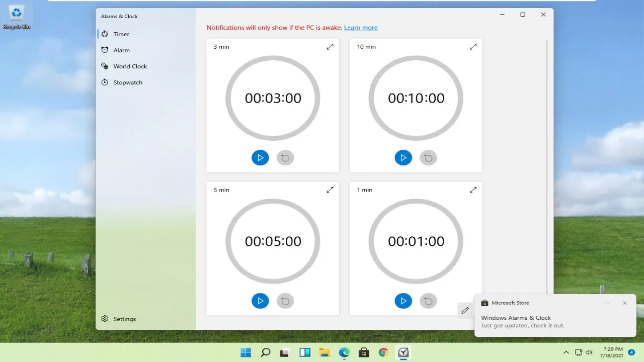Open Task View on the taskbar
Image resolution: width=644 pixels, height=362 pixels.
[285, 352]
